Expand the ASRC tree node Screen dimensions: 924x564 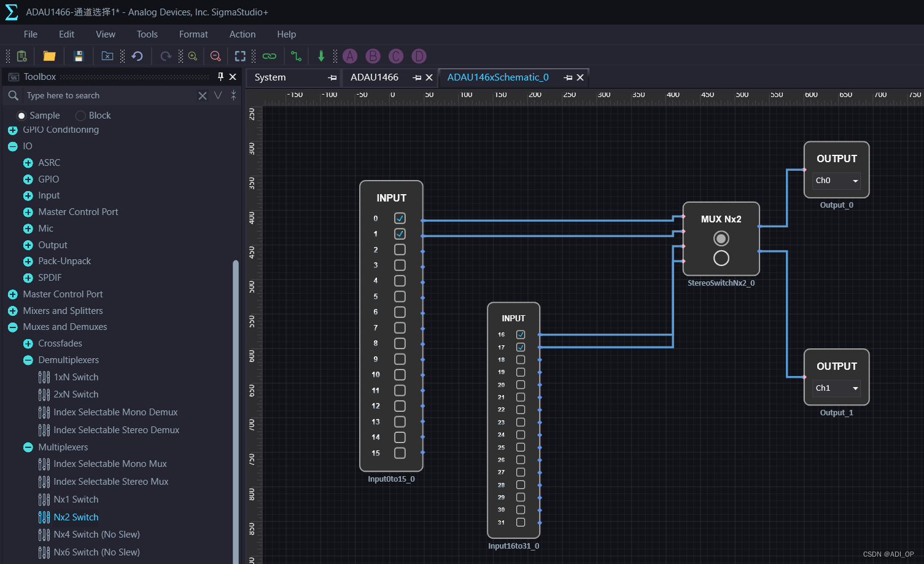click(28, 163)
